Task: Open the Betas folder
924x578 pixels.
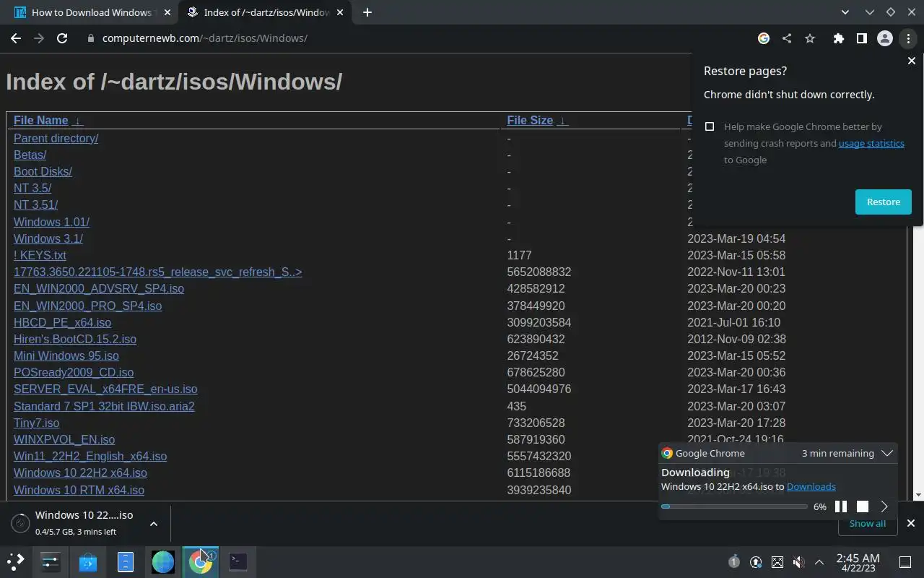Action: pyautogui.click(x=30, y=155)
